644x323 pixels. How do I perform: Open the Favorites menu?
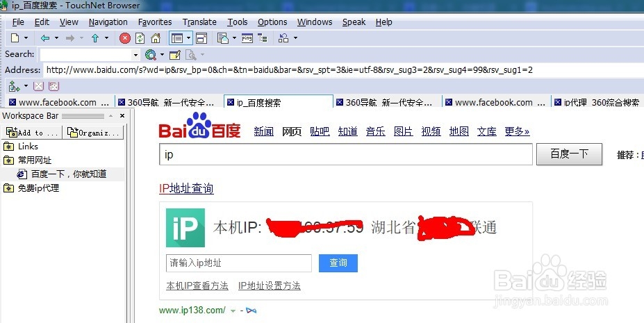coord(155,22)
